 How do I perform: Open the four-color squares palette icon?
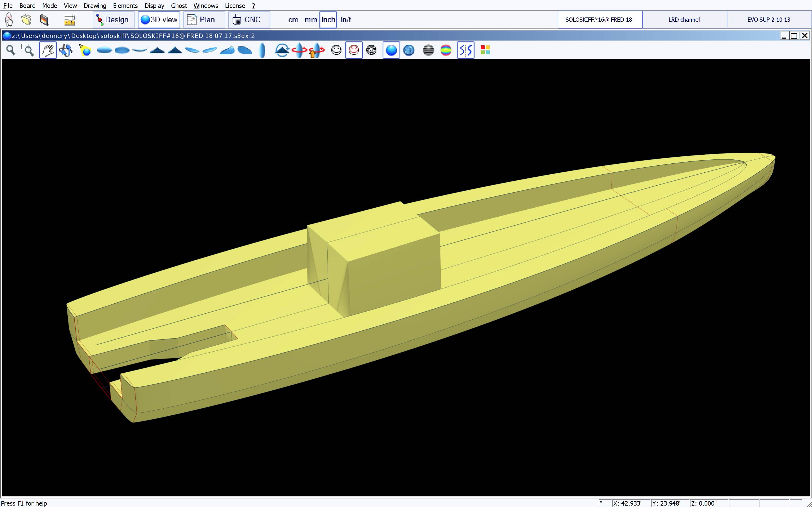(485, 50)
